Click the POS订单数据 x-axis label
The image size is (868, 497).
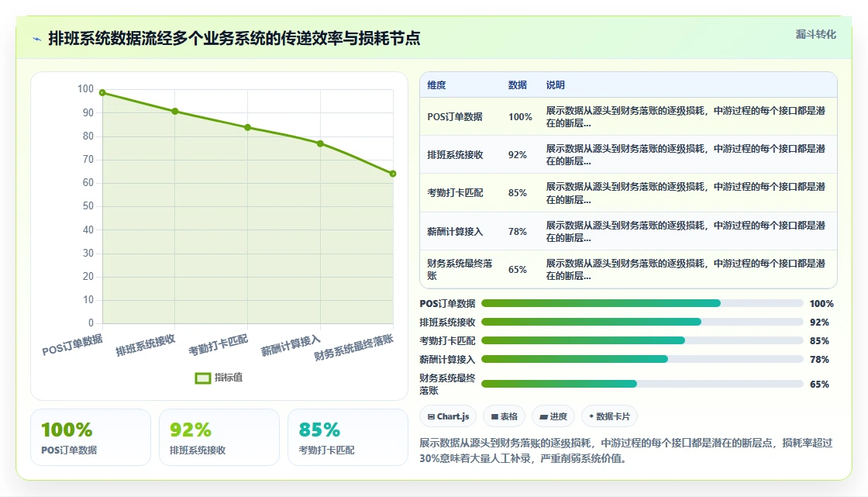point(73,344)
